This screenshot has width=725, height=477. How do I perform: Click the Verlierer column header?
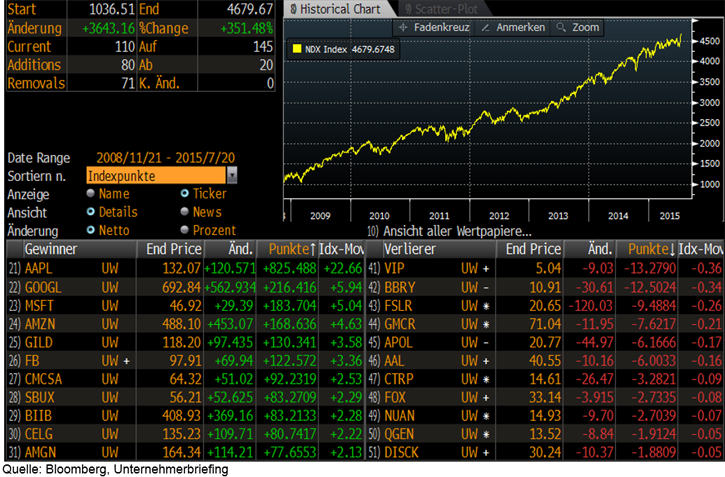point(439,249)
